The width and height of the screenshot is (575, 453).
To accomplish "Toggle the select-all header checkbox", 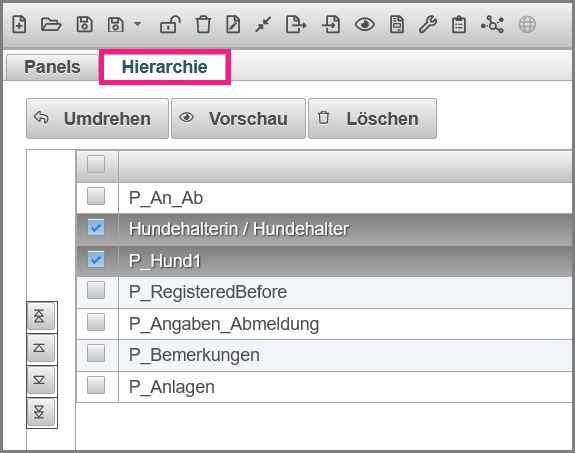I will (x=96, y=164).
